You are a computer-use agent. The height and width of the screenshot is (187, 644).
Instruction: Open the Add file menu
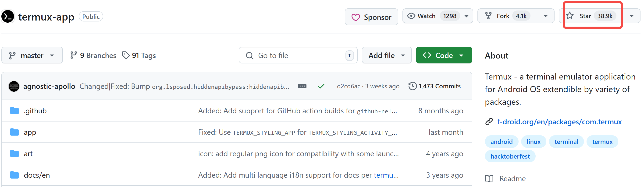386,55
